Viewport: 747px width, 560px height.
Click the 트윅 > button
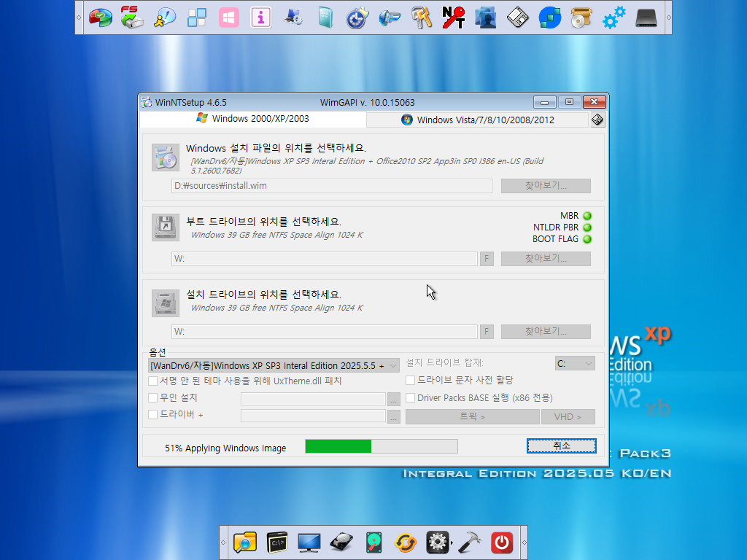(x=472, y=416)
